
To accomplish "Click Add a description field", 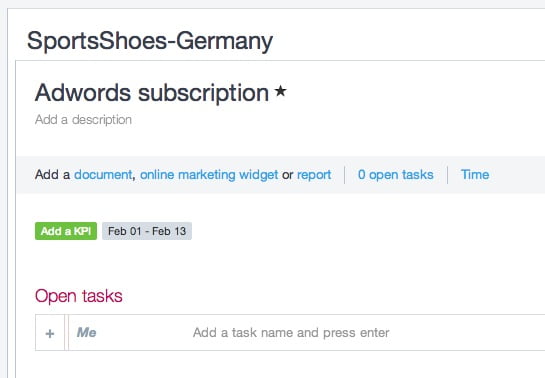I will click(83, 120).
